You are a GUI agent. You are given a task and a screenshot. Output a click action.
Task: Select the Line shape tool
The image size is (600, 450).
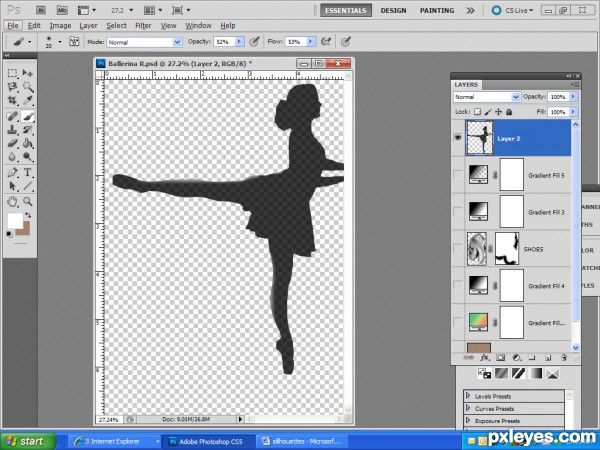click(28, 186)
